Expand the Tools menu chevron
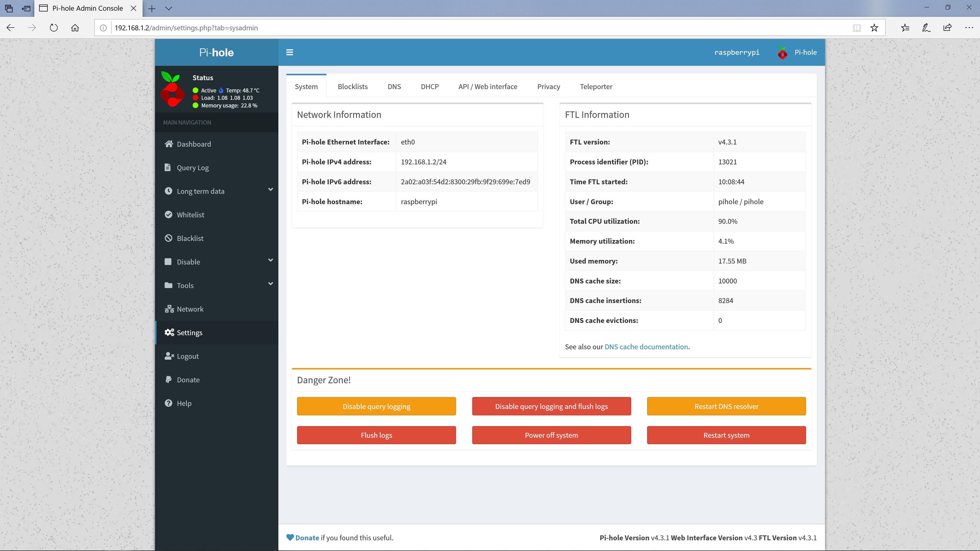This screenshot has width=980, height=551. 270,284
